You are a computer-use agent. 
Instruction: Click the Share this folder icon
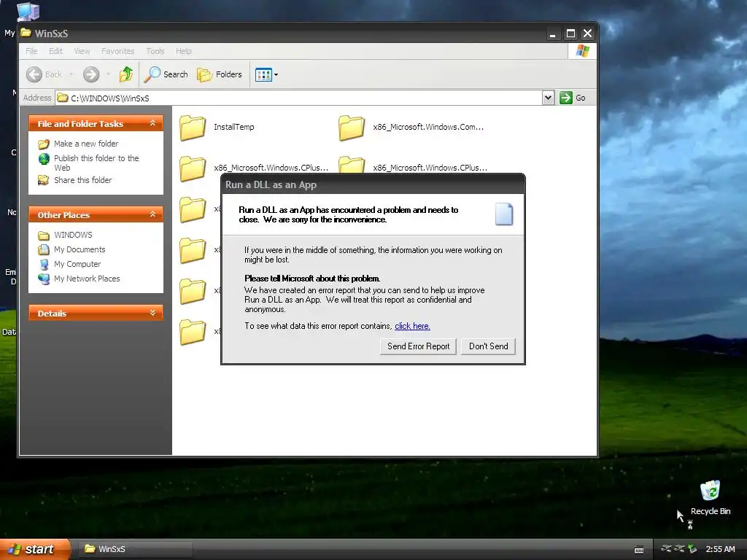point(44,180)
